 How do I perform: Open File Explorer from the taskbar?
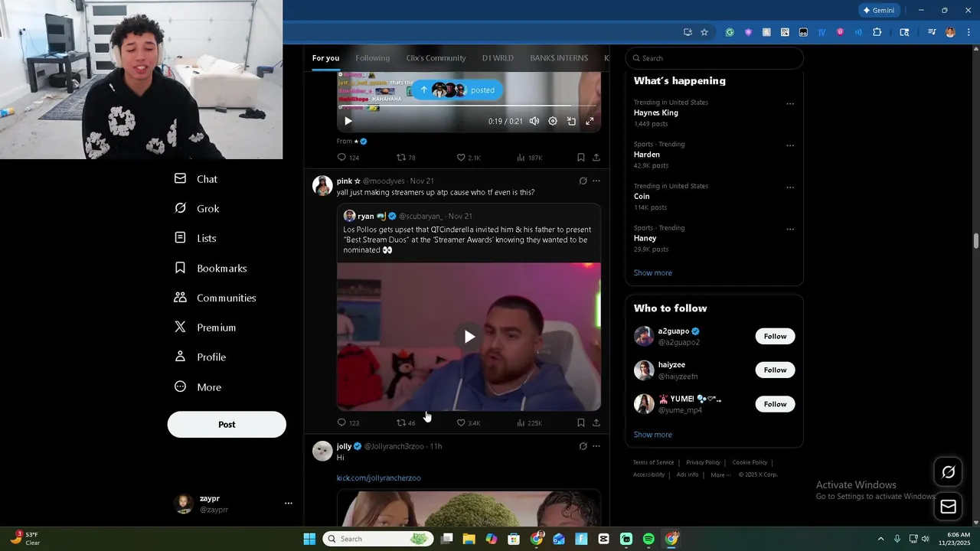[469, 539]
